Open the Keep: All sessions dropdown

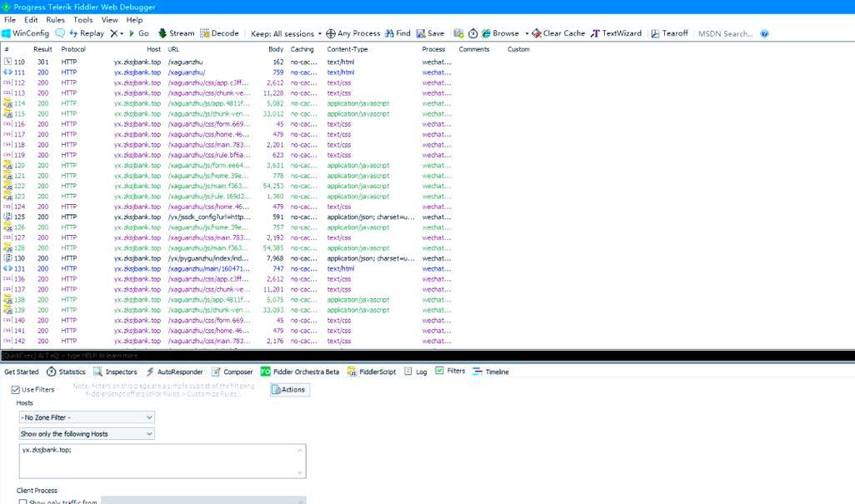pos(287,33)
